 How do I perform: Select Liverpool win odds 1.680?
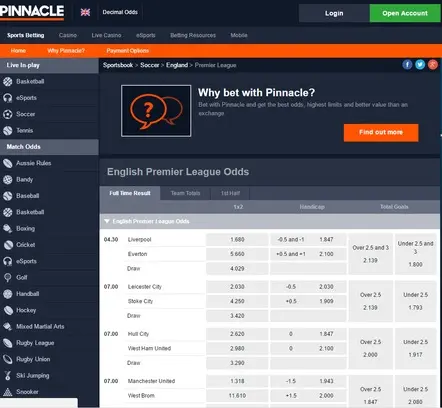coord(237,240)
